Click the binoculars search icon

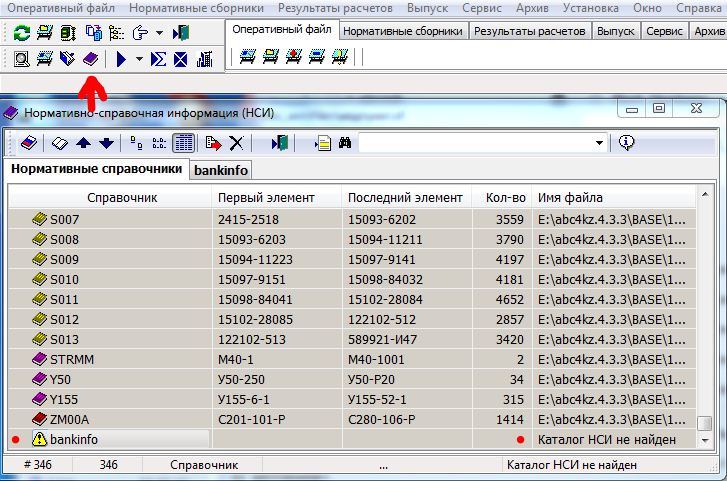(344, 143)
